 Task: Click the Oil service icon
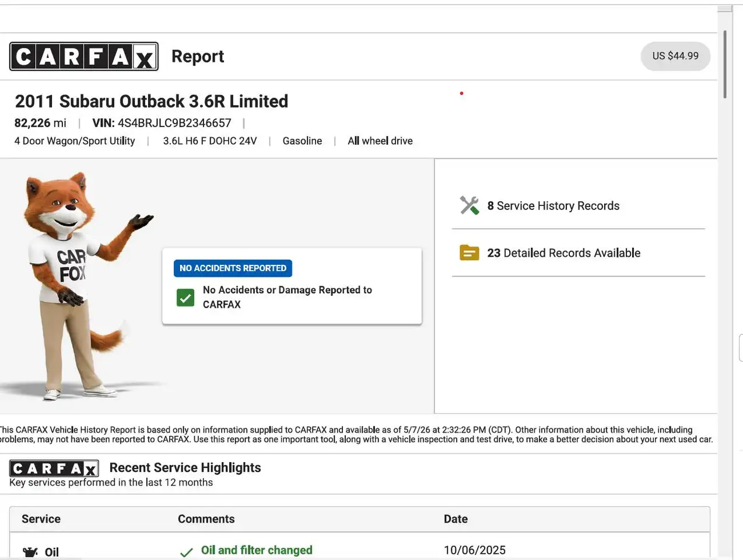pyautogui.click(x=30, y=552)
